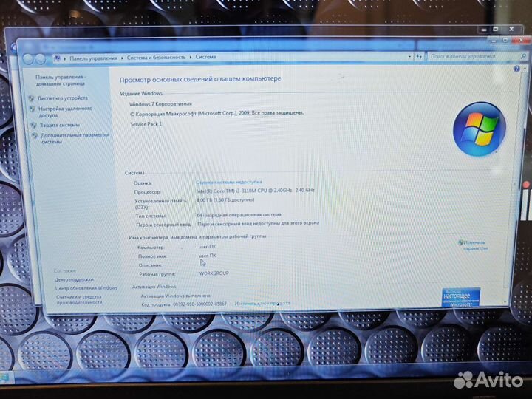
Task: Click user-ПК value beside Компьютер label
Action: (207, 247)
